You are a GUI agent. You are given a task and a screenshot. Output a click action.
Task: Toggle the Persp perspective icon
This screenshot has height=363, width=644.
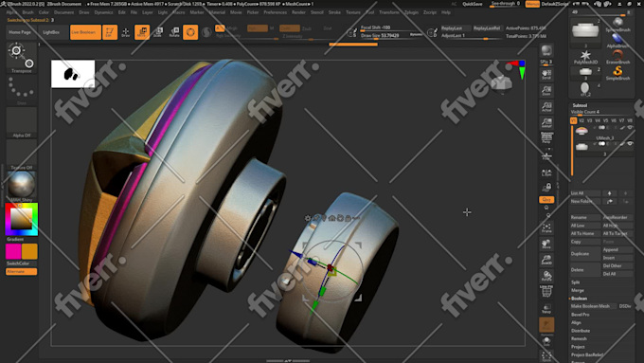[546, 138]
